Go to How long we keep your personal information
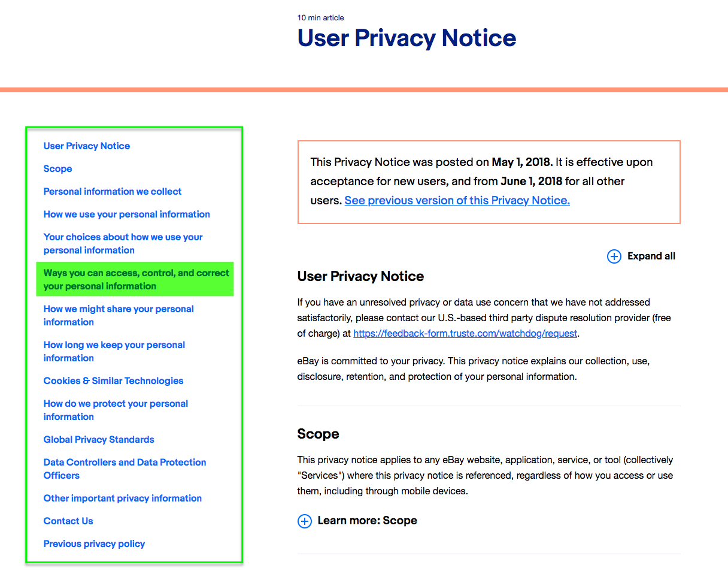728x577 pixels. (114, 352)
